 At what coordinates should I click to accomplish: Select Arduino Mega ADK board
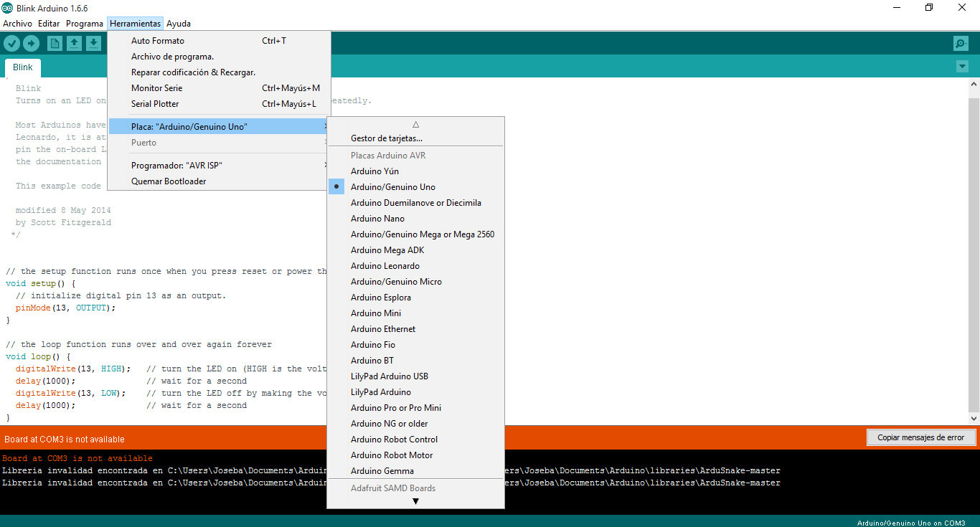point(415,250)
